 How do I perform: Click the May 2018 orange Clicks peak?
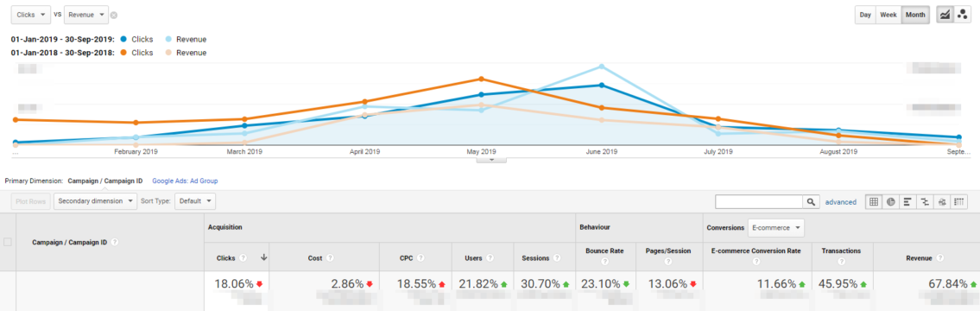click(x=481, y=79)
